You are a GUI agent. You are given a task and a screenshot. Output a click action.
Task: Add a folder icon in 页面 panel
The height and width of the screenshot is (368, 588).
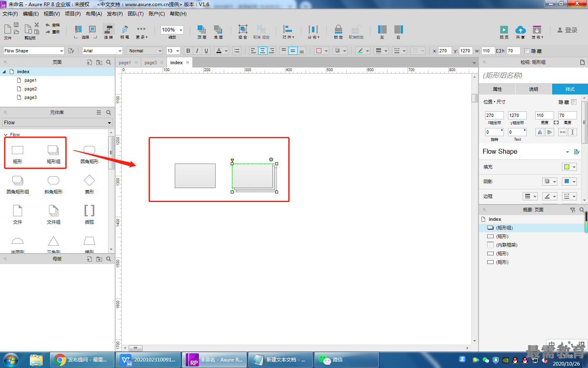pyautogui.click(x=99, y=63)
